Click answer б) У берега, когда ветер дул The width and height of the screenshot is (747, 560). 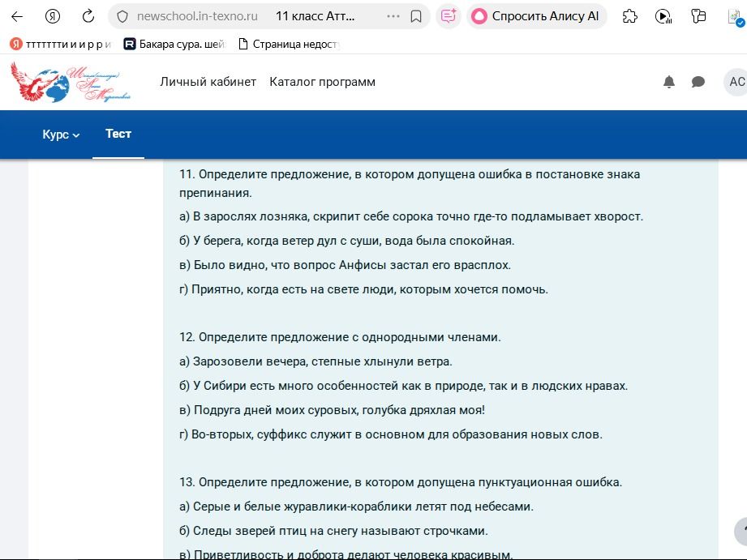[347, 241]
